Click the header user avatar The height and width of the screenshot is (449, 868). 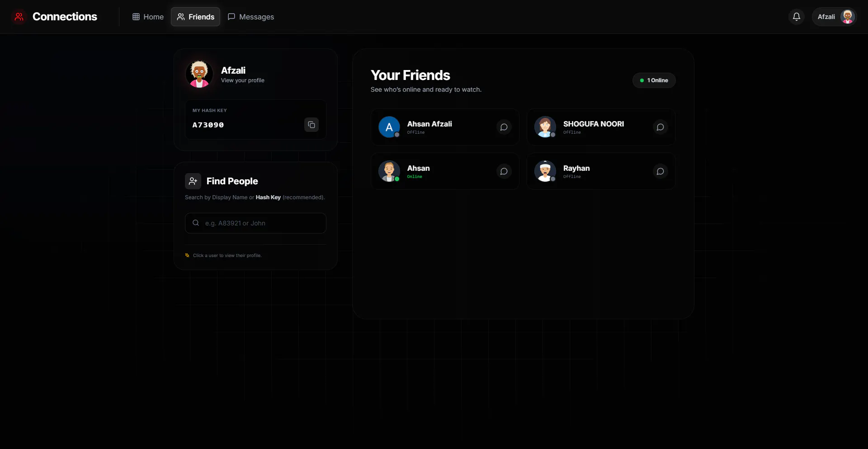click(x=847, y=17)
